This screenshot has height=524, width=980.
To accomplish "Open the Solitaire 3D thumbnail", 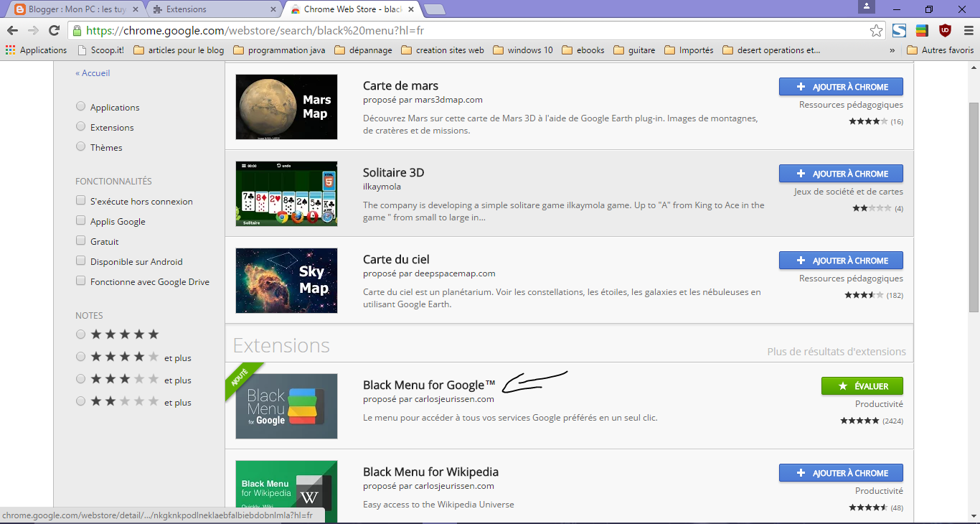I will [x=286, y=194].
